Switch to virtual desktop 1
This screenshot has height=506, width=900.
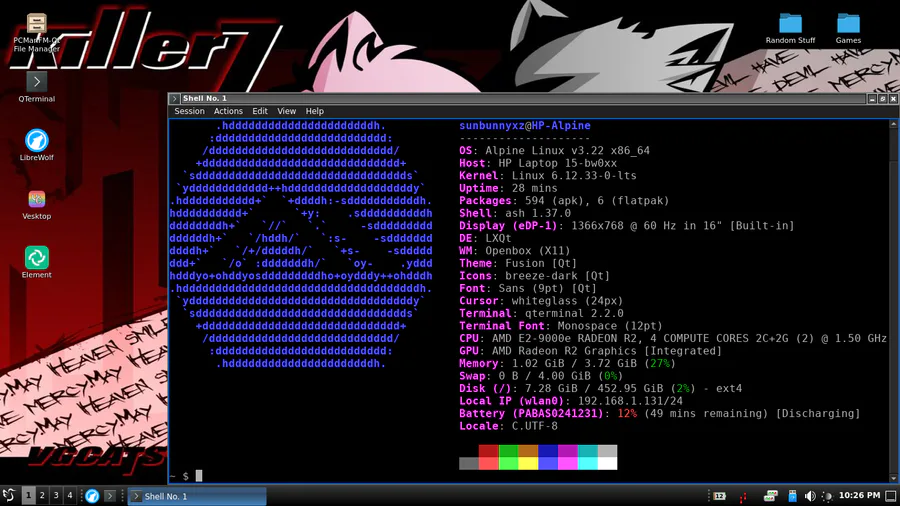(x=28, y=496)
